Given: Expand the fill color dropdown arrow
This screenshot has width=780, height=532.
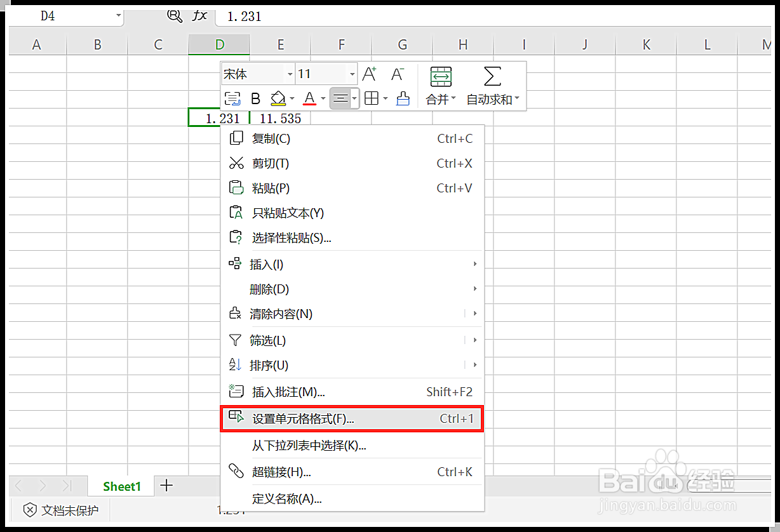Looking at the screenshot, I should [292, 98].
